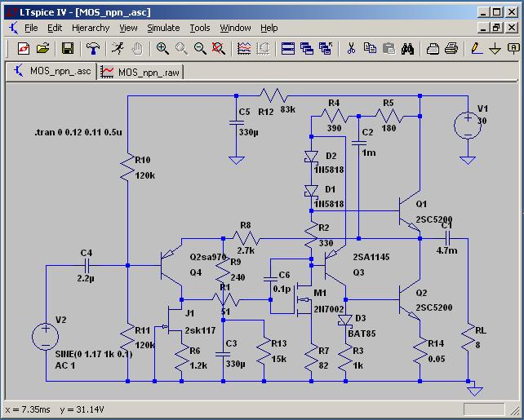Select the Cut scissors tool
The height and width of the screenshot is (420, 524).
pos(351,49)
